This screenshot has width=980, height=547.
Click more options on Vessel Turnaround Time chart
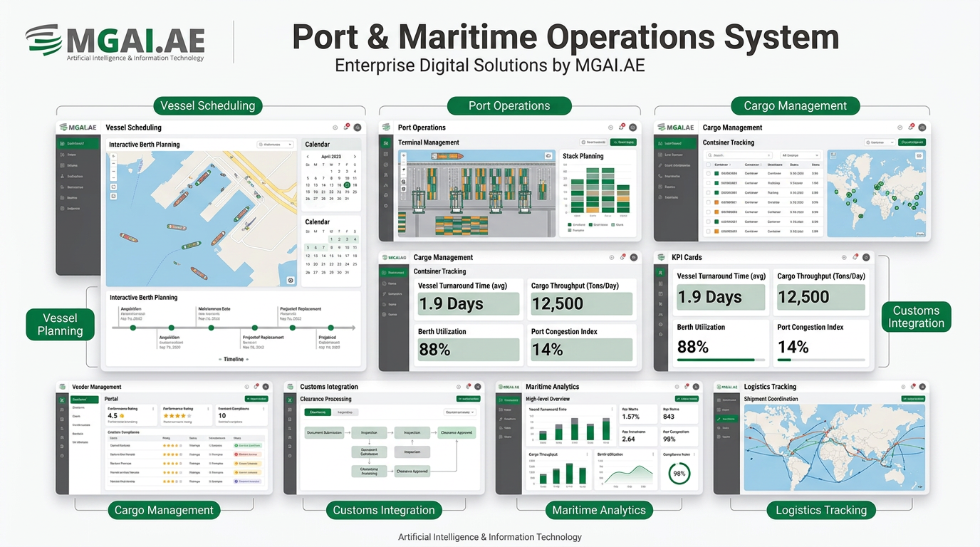click(x=612, y=410)
